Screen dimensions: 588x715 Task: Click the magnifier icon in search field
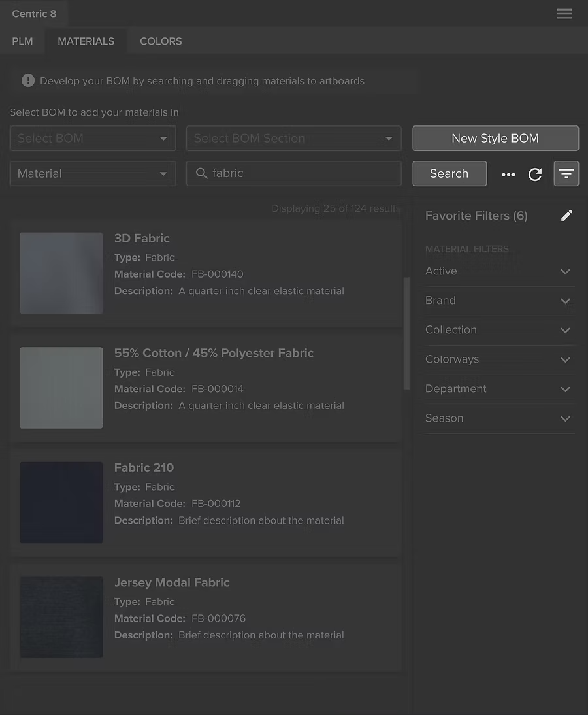201,173
